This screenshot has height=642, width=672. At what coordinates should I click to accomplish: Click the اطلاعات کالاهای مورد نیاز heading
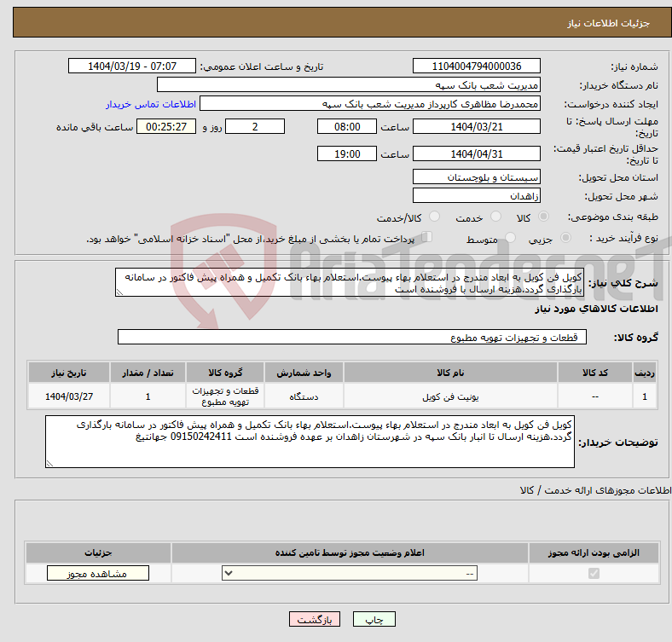(x=596, y=309)
